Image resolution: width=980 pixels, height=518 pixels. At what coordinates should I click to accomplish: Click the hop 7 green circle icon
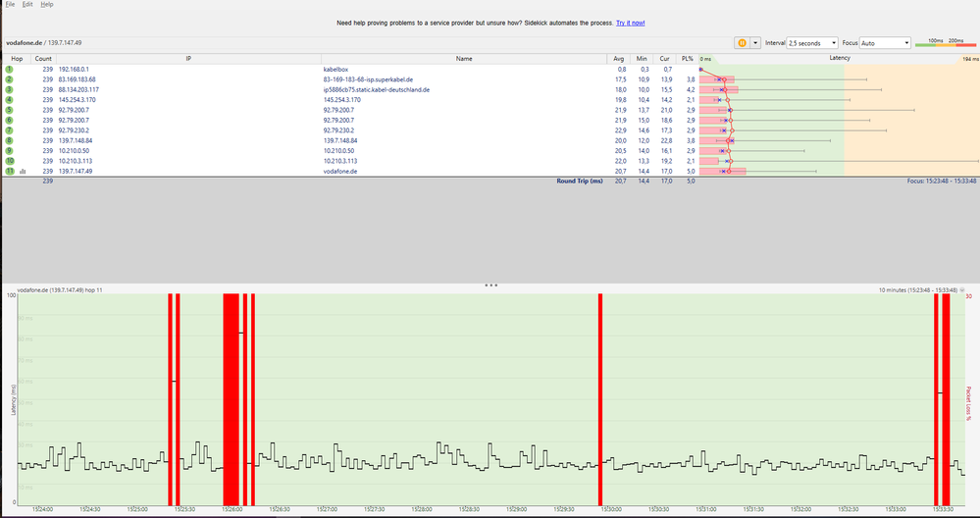click(10, 130)
